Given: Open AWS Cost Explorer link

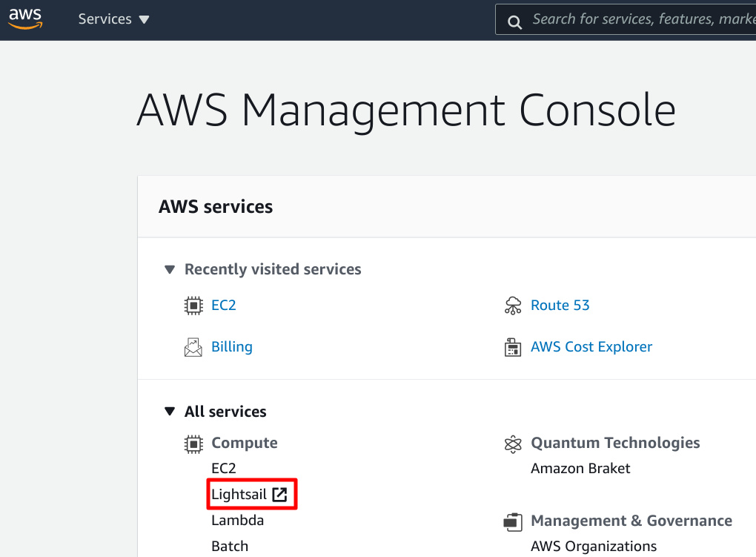Looking at the screenshot, I should [x=591, y=347].
